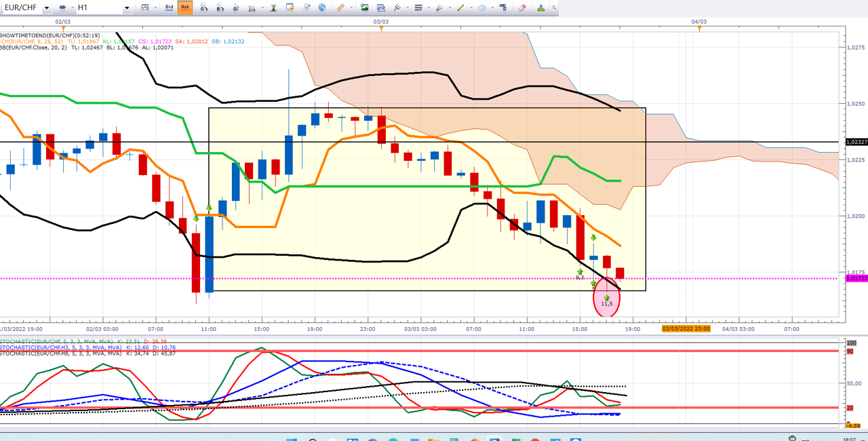The image size is (868, 441).
Task: Open the H1 timeframe dropdown
Action: pyautogui.click(x=127, y=7)
